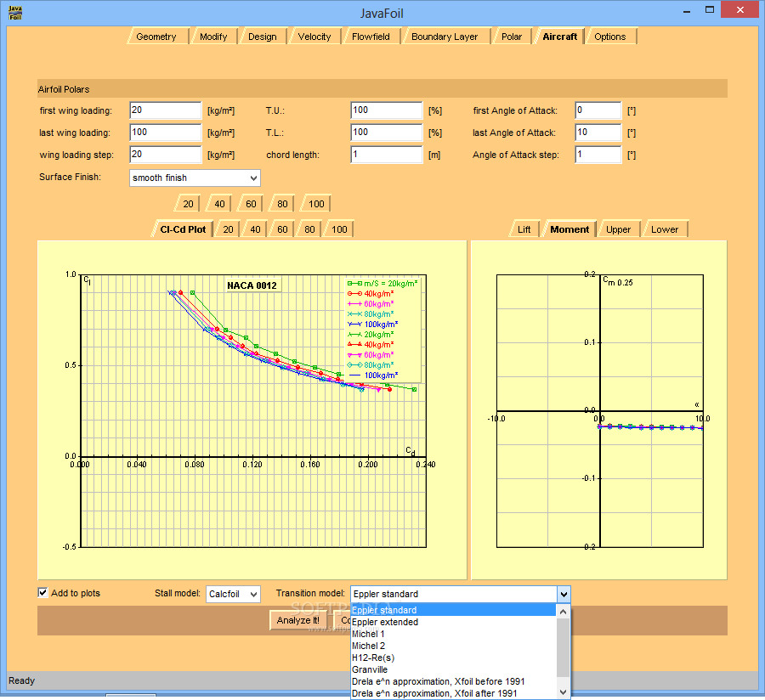Viewport: 765px width, 700px height.
Task: Click the last Angle of Attack field
Action: [x=598, y=133]
